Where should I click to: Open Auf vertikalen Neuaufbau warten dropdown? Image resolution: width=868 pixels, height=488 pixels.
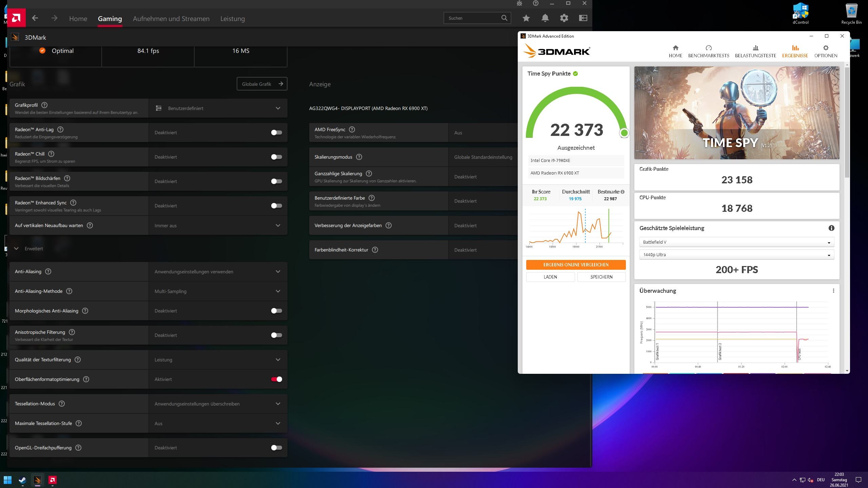pos(218,225)
